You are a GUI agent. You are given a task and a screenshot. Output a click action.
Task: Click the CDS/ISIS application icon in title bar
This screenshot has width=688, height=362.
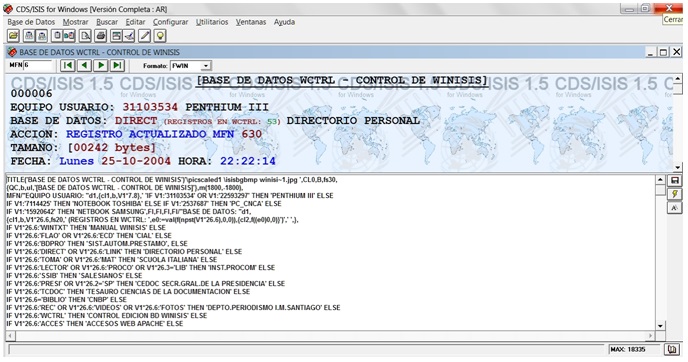[8, 9]
